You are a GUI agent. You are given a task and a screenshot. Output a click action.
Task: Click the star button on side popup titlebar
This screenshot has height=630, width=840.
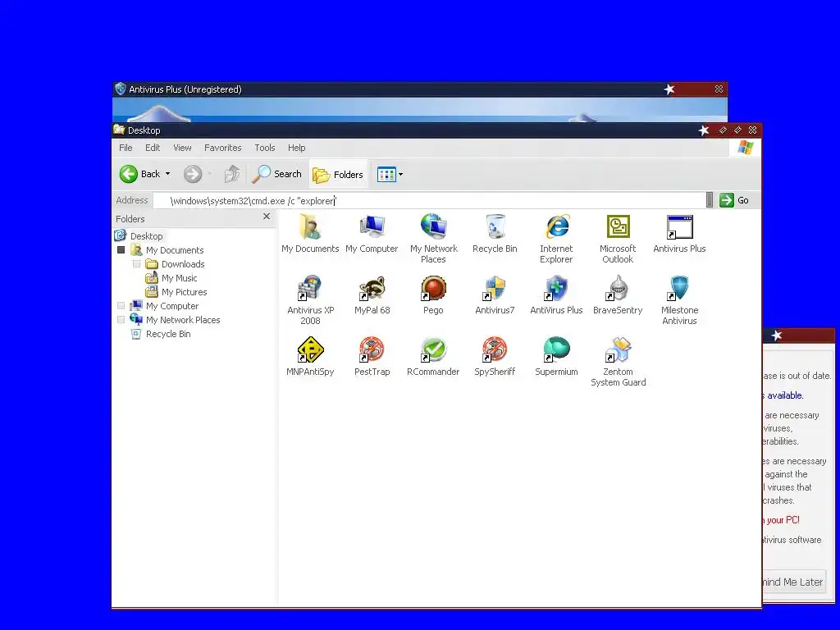pos(777,336)
